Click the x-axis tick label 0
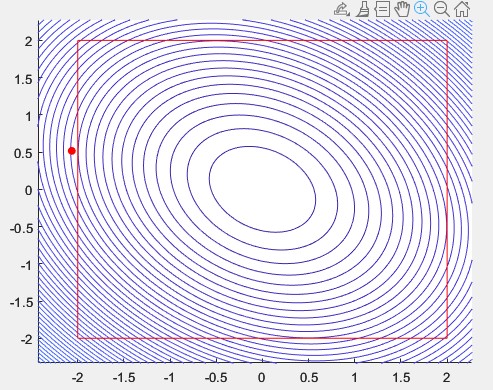This screenshot has height=390, width=493. coord(262,378)
